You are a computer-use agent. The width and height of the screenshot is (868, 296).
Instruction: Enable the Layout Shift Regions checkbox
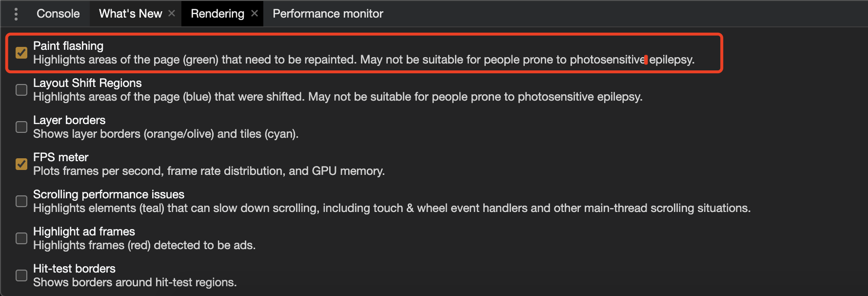tap(21, 90)
